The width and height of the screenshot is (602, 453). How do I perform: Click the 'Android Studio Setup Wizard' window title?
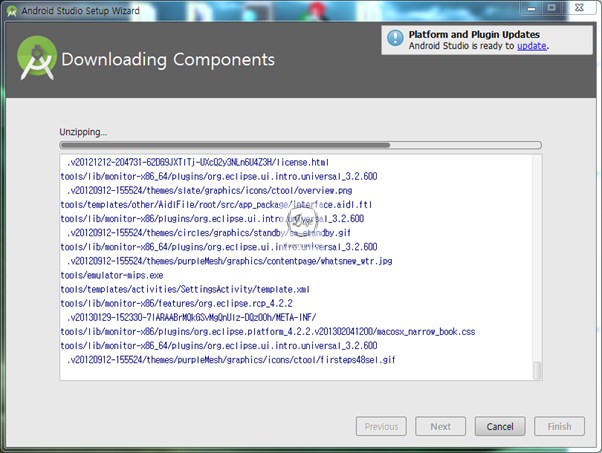(81, 11)
